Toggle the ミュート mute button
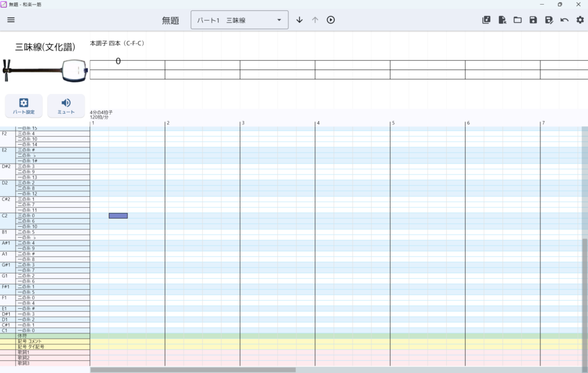Viewport: 588px width, 373px height. tap(66, 106)
